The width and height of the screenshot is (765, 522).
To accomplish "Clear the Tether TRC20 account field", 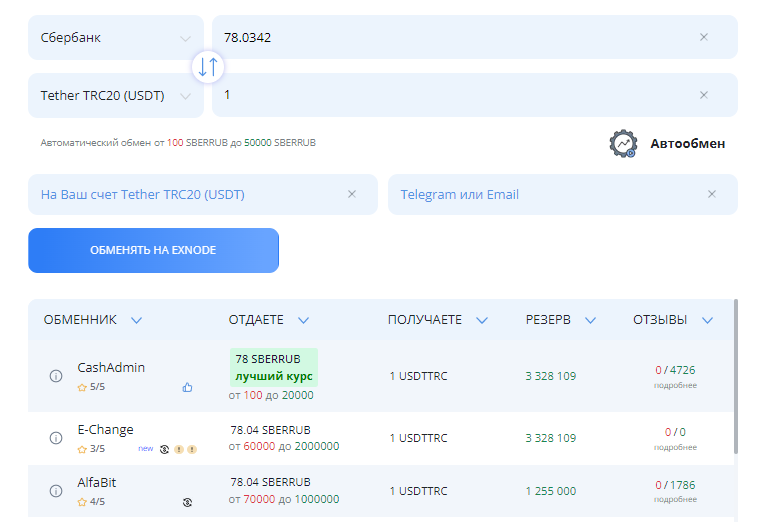I will (352, 194).
